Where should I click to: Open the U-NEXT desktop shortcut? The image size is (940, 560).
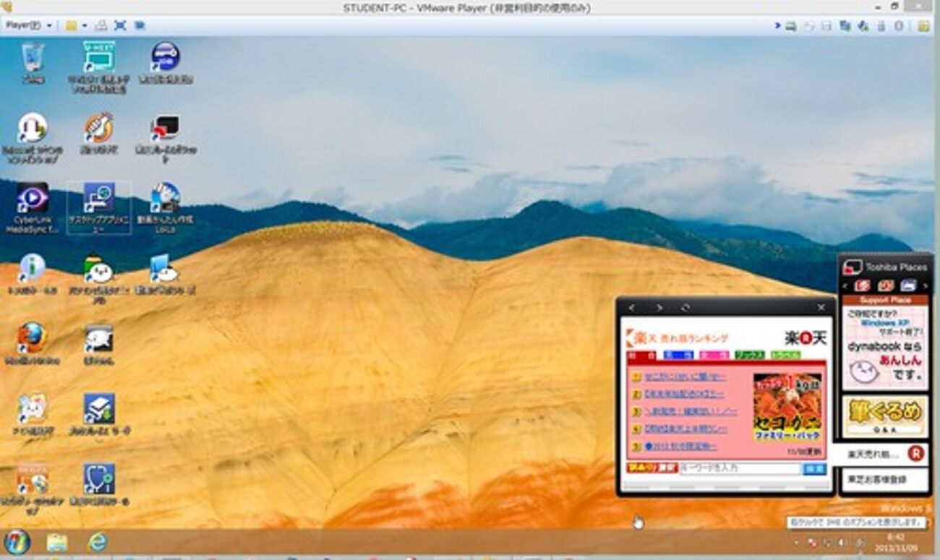tap(99, 66)
